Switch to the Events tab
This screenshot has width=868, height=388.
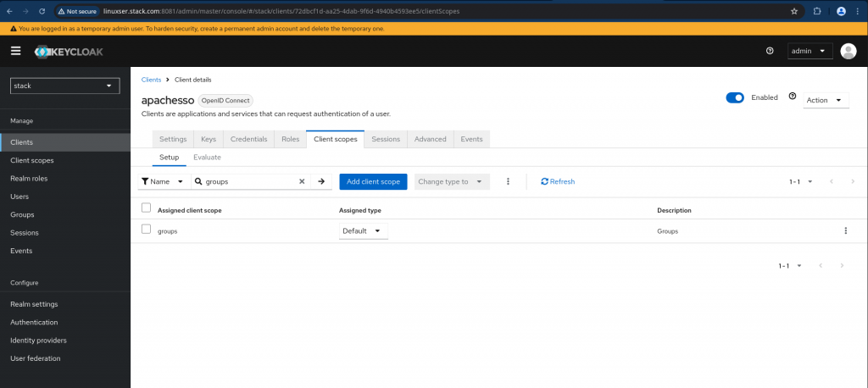(471, 139)
